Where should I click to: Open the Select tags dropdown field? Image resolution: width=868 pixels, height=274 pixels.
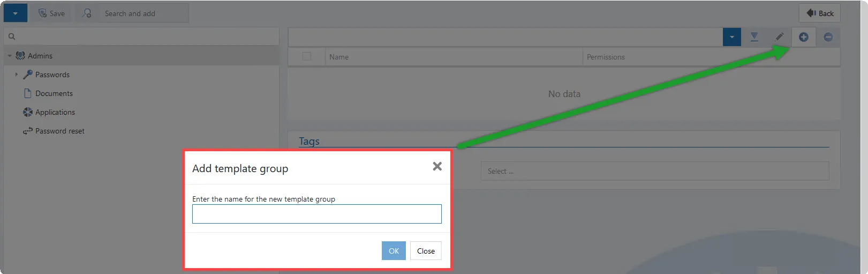pyautogui.click(x=655, y=171)
